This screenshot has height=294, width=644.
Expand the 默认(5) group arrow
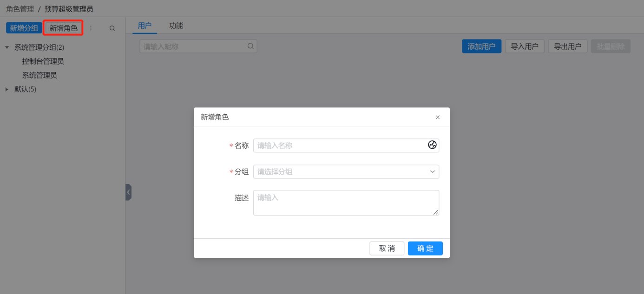[7, 89]
